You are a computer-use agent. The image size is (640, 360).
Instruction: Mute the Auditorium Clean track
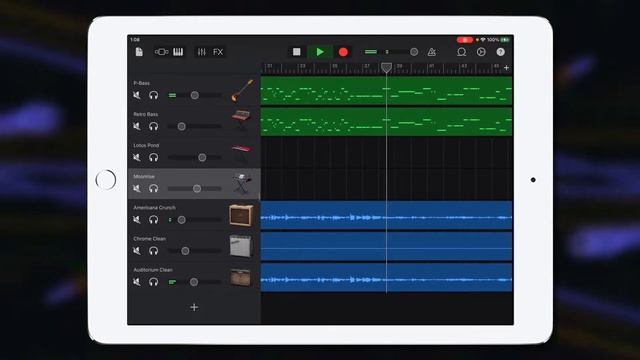(x=137, y=282)
